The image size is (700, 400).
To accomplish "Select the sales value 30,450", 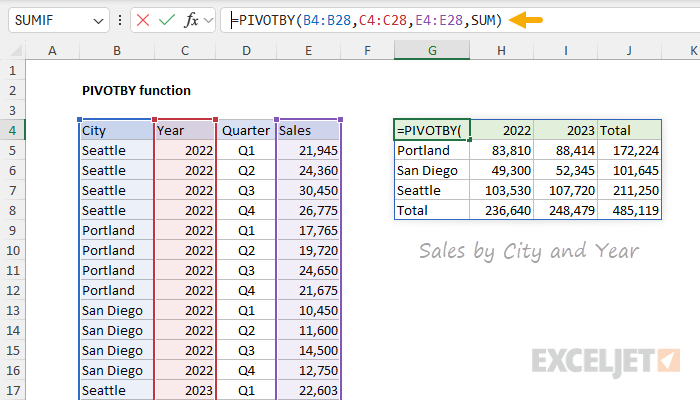I will coord(308,191).
